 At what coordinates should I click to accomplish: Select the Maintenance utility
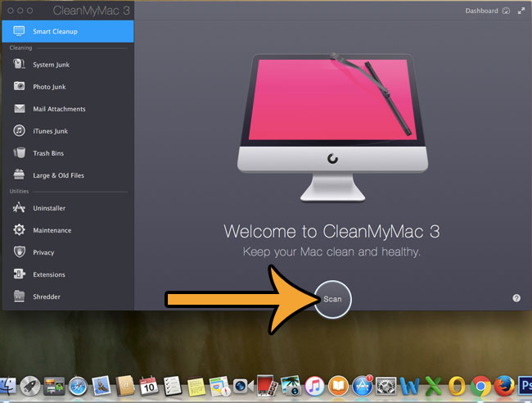[68, 230]
